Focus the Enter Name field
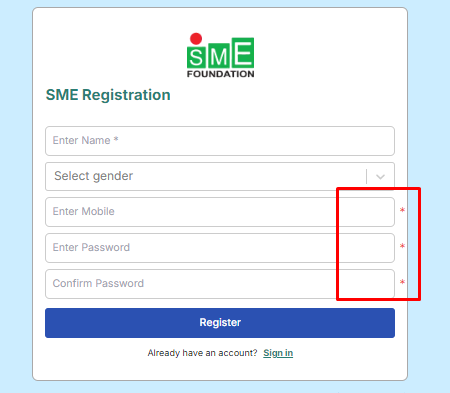450x393 pixels. point(220,141)
